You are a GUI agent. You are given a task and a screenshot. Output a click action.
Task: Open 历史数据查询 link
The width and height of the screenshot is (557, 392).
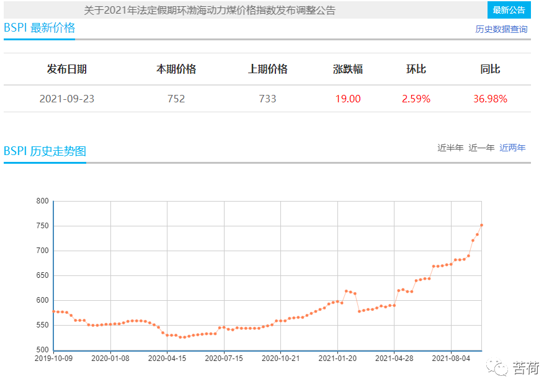501,29
